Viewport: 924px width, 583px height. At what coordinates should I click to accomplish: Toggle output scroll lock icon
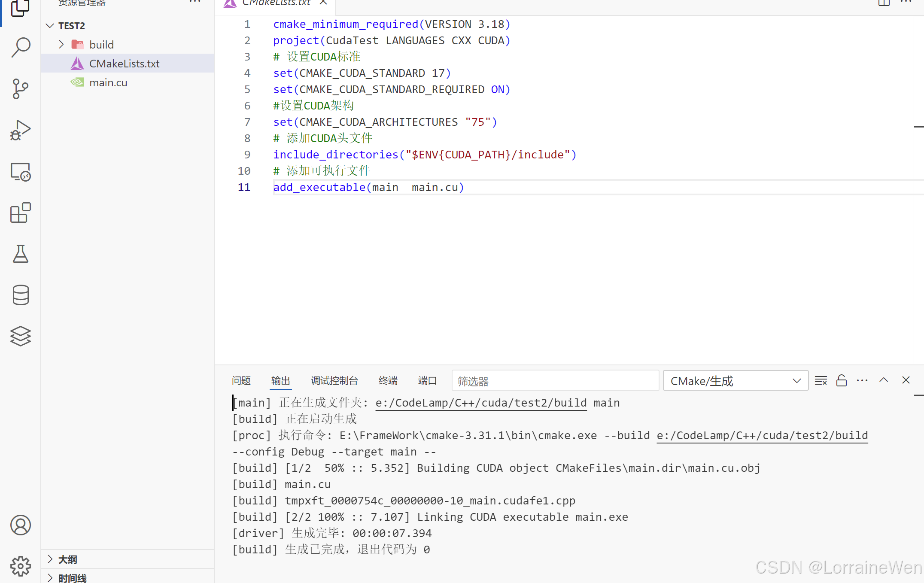842,381
